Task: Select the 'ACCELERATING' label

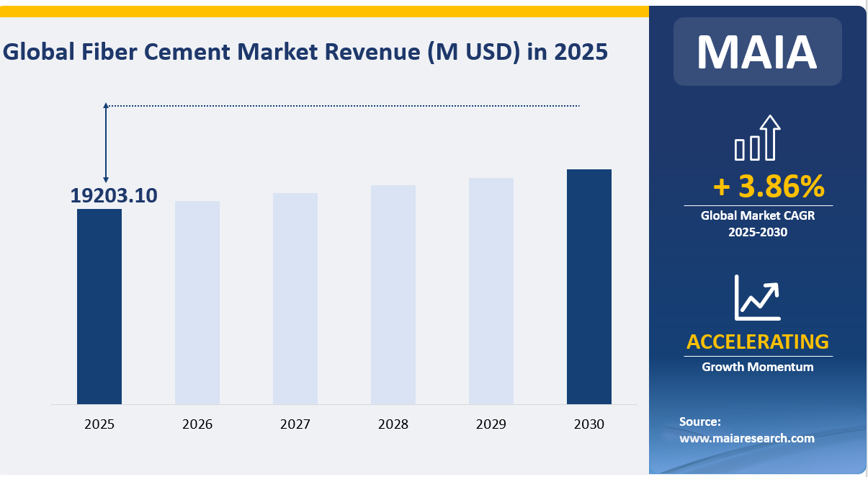Action: [756, 342]
